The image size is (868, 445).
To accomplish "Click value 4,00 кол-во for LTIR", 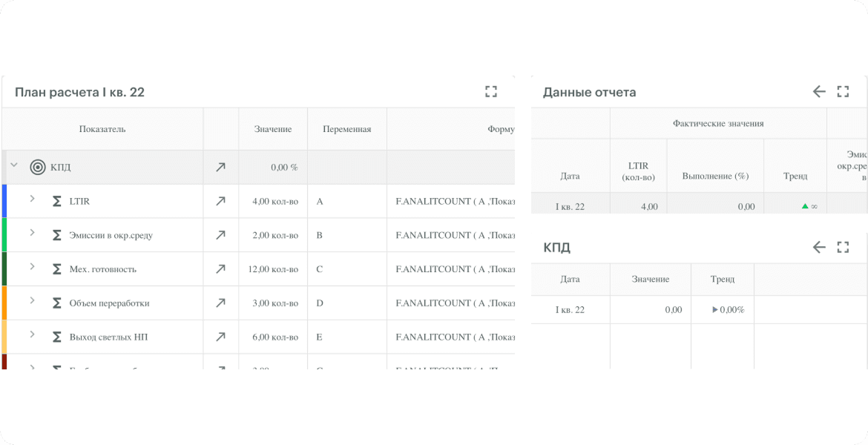I will pyautogui.click(x=275, y=202).
